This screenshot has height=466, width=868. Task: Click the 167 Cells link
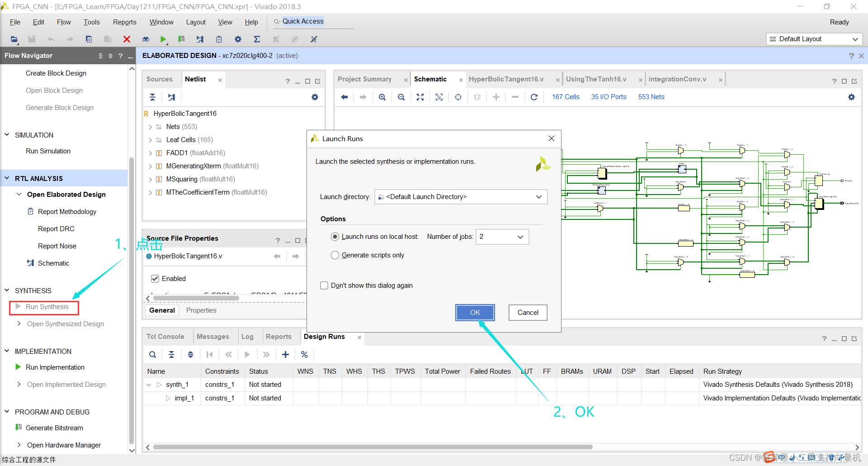[566, 97]
